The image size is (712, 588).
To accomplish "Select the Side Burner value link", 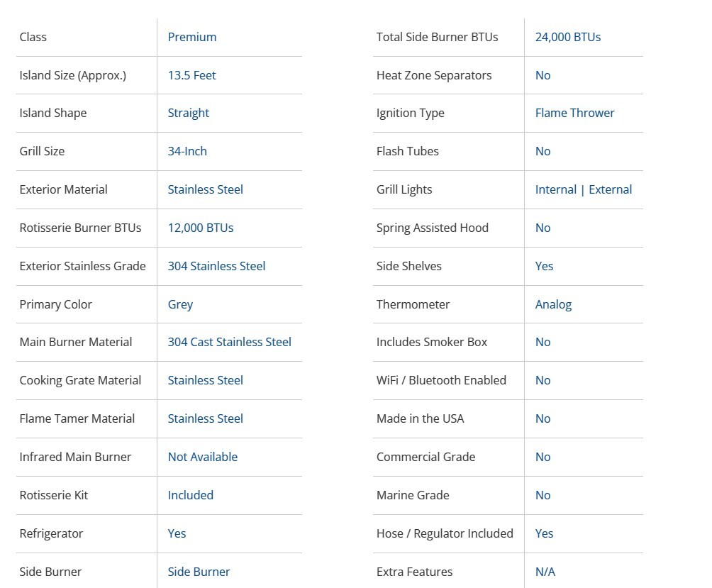I will (x=199, y=572).
